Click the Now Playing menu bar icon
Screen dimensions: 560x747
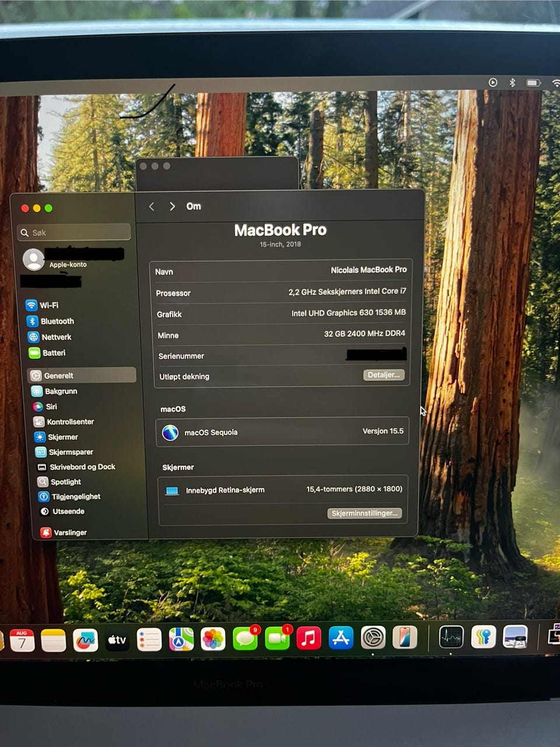coord(493,82)
